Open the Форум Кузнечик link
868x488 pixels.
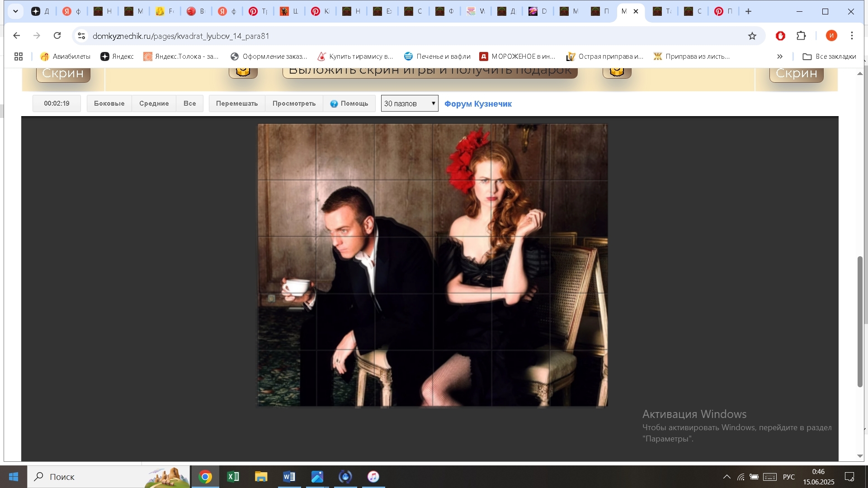click(x=478, y=104)
